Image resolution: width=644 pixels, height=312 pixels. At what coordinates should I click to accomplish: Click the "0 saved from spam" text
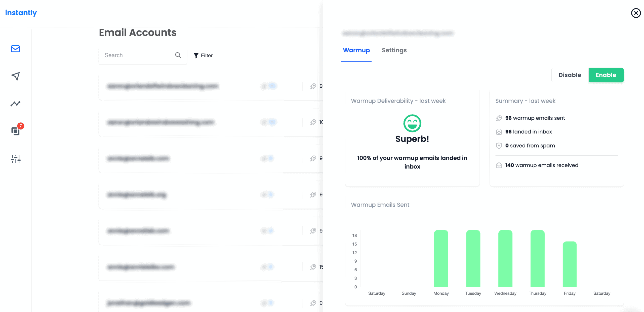[x=530, y=146]
